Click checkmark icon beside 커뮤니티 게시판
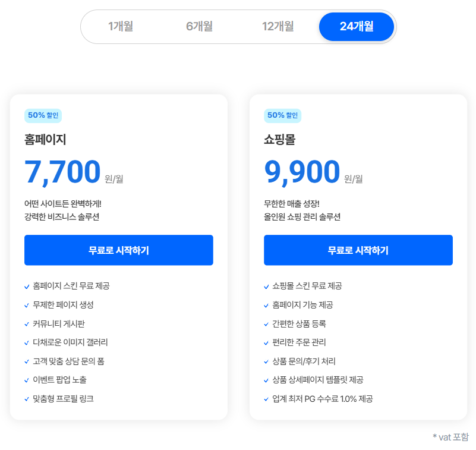Image resolution: width=476 pixels, height=450 pixels. 27,325
